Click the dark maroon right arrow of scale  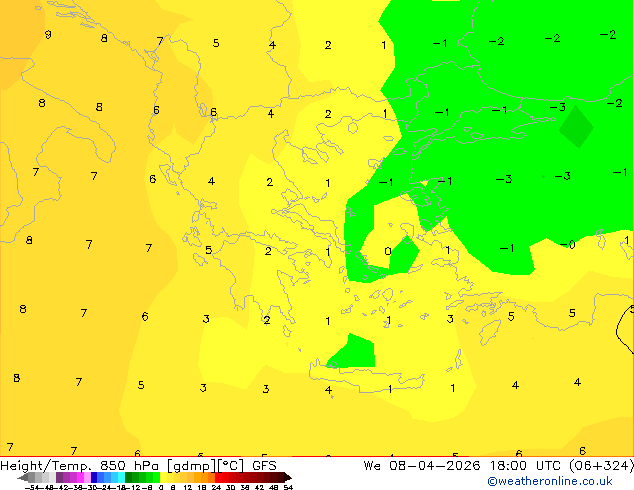tap(288, 477)
